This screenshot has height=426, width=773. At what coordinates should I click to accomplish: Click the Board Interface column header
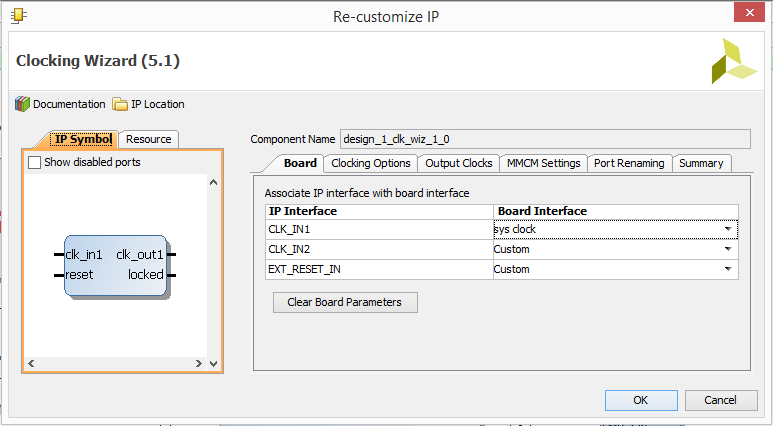click(x=616, y=212)
